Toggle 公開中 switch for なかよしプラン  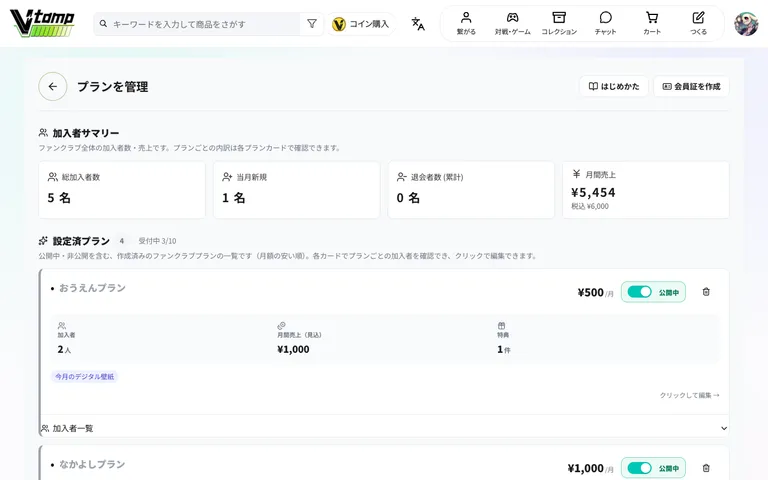(x=639, y=468)
